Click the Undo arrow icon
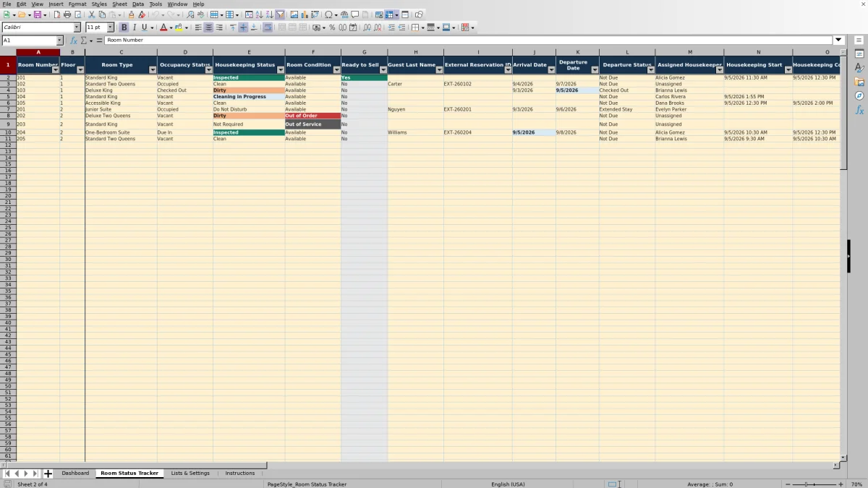The image size is (868, 488). click(x=155, y=14)
